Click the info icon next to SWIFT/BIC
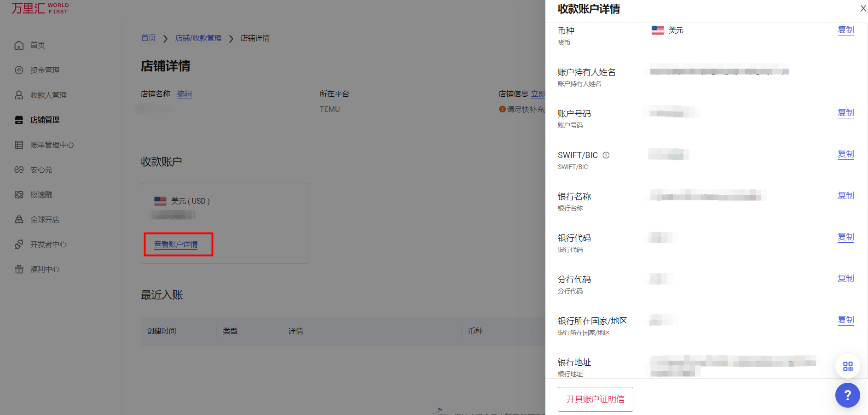The width and height of the screenshot is (868, 415). coord(606,155)
